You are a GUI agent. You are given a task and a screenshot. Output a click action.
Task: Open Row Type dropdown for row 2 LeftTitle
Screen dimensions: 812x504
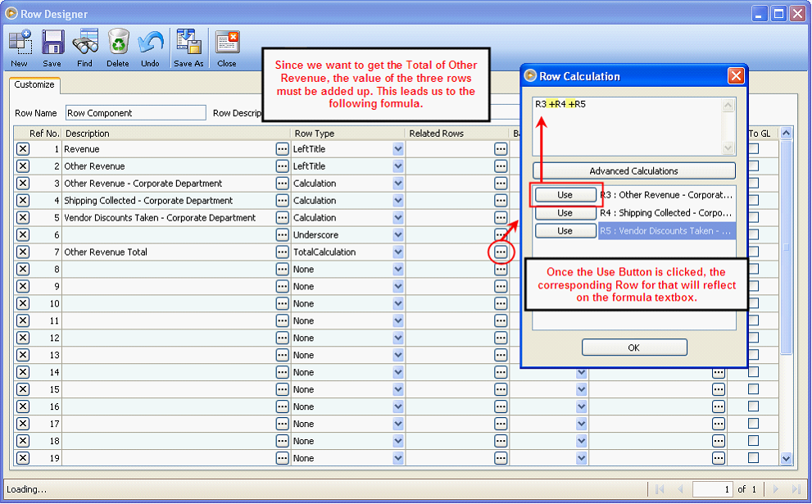[398, 166]
